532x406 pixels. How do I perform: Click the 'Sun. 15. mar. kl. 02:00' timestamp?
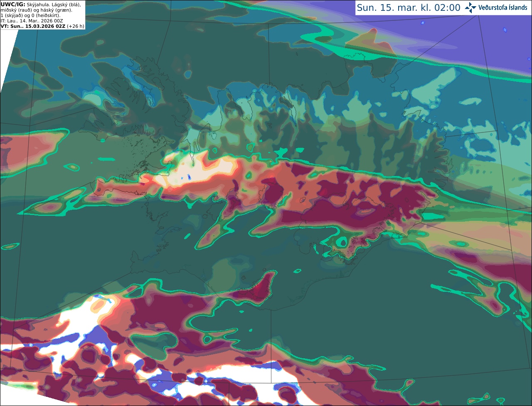pos(409,8)
